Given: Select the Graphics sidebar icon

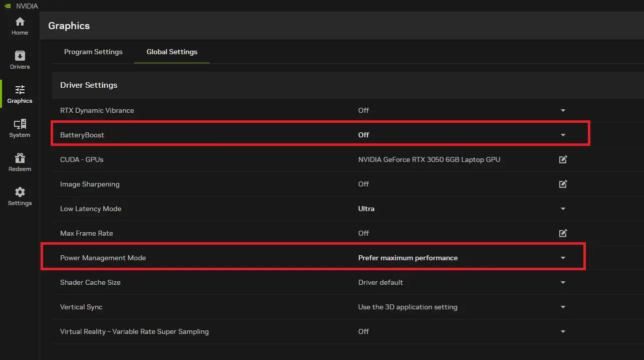Looking at the screenshot, I should tap(20, 90).
